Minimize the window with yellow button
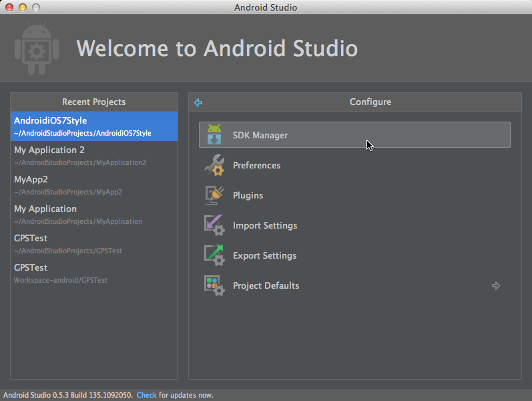The image size is (532, 401). tap(23, 7)
